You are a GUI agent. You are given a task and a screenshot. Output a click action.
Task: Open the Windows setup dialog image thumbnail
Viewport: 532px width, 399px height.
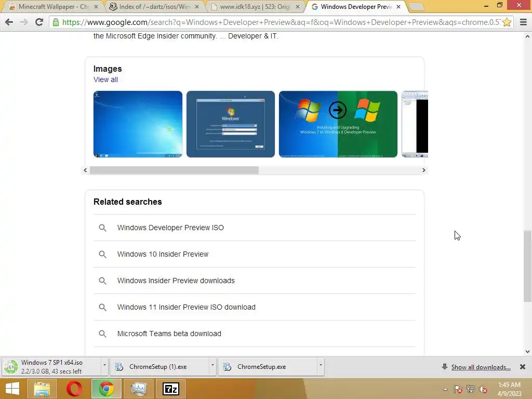[230, 124]
